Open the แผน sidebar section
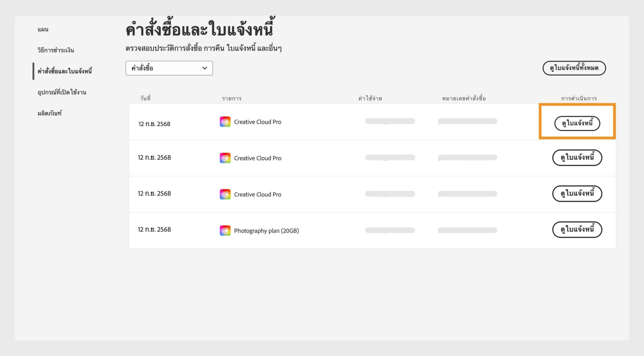 pos(43,30)
